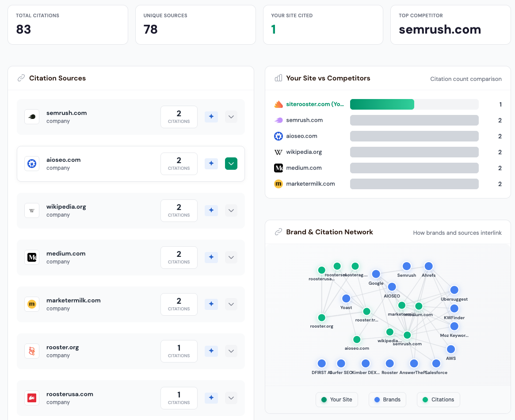The height and width of the screenshot is (420, 515).
Task: Click the rooterusa.com red favicon in sources list
Action: [x=32, y=398]
